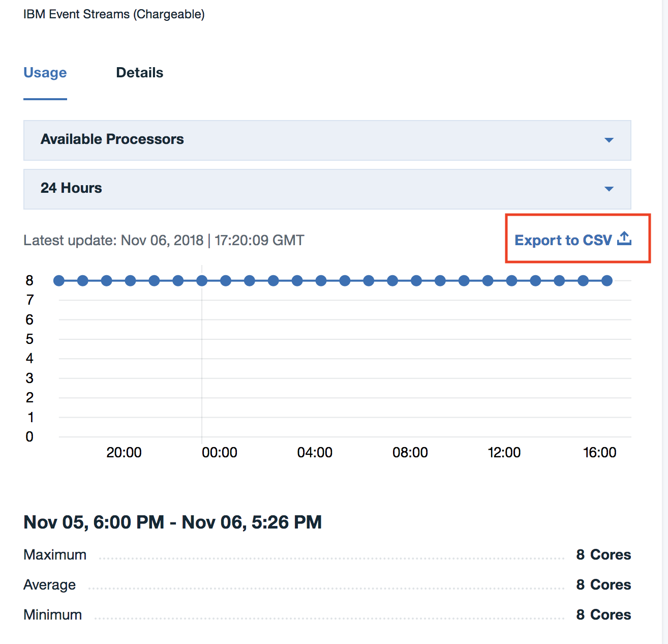Click the 08:00 label on the time axis

point(410,452)
